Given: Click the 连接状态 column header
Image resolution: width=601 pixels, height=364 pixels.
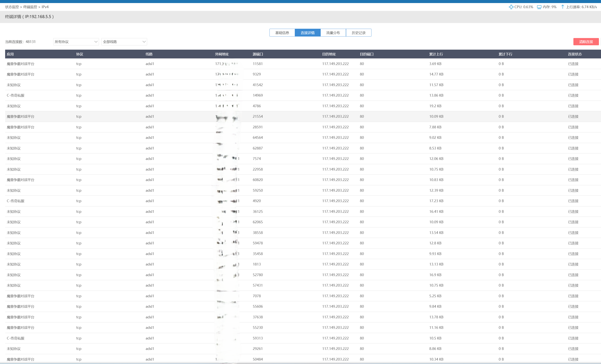Looking at the screenshot, I should (x=575, y=54).
